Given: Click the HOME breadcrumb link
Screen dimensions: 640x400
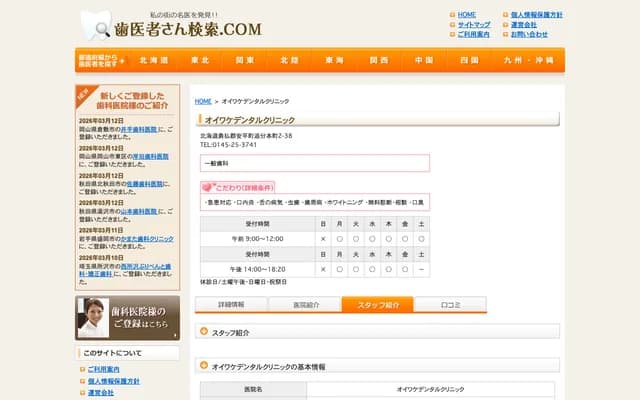Looking at the screenshot, I should 203,101.
